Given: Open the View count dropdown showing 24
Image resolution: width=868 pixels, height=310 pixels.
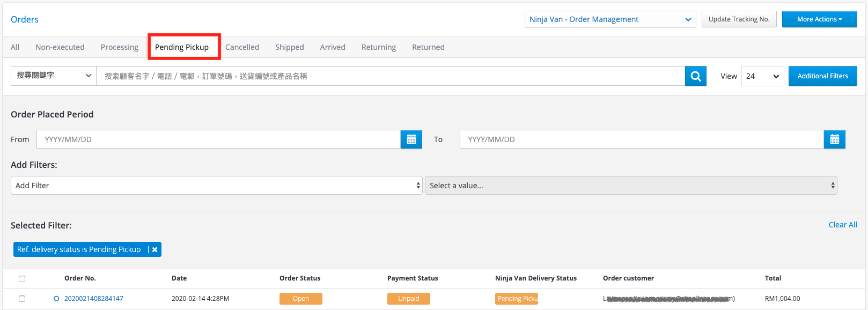Looking at the screenshot, I should [763, 76].
